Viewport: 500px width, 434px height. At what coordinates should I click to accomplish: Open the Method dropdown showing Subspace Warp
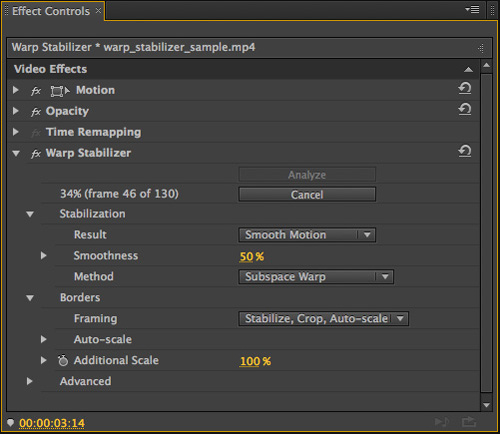[x=316, y=277]
